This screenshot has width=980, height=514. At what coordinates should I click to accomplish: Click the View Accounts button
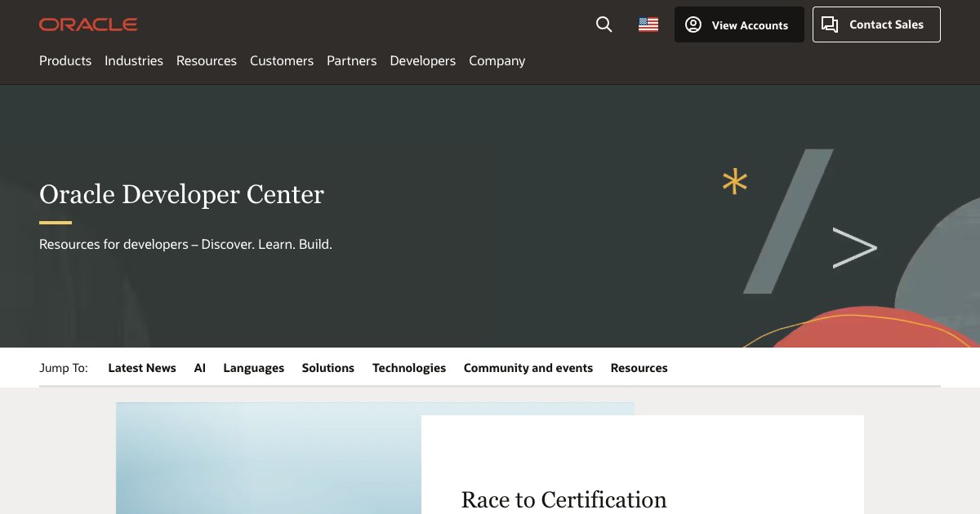tap(738, 25)
